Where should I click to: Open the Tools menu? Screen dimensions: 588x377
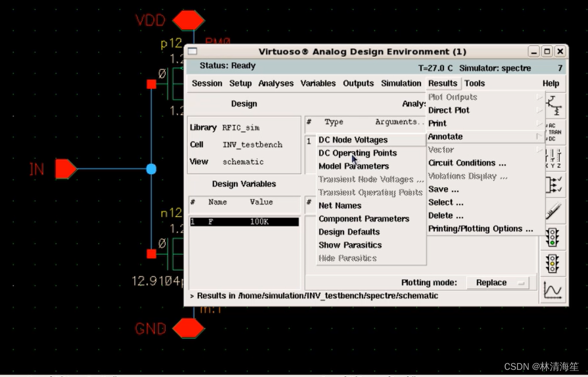[x=475, y=83]
